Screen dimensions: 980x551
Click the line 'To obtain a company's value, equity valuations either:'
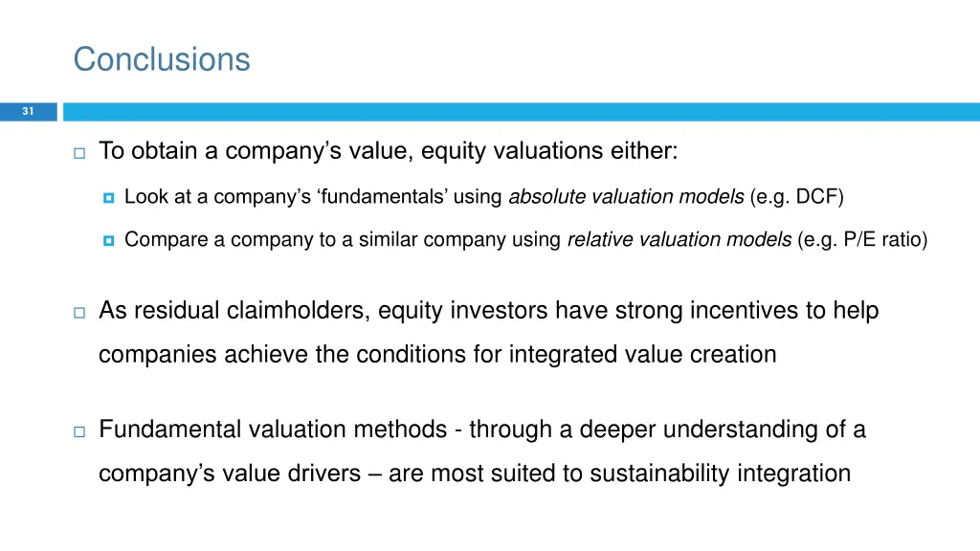[x=389, y=151]
